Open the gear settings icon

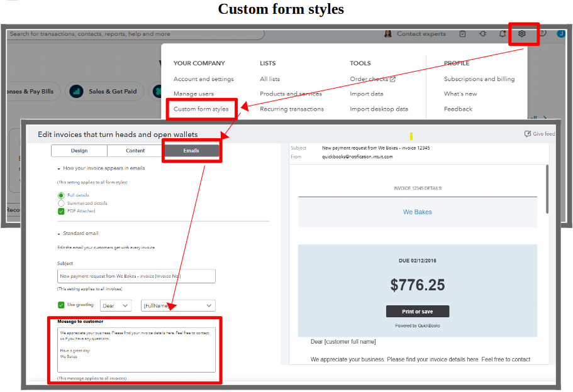(x=522, y=34)
